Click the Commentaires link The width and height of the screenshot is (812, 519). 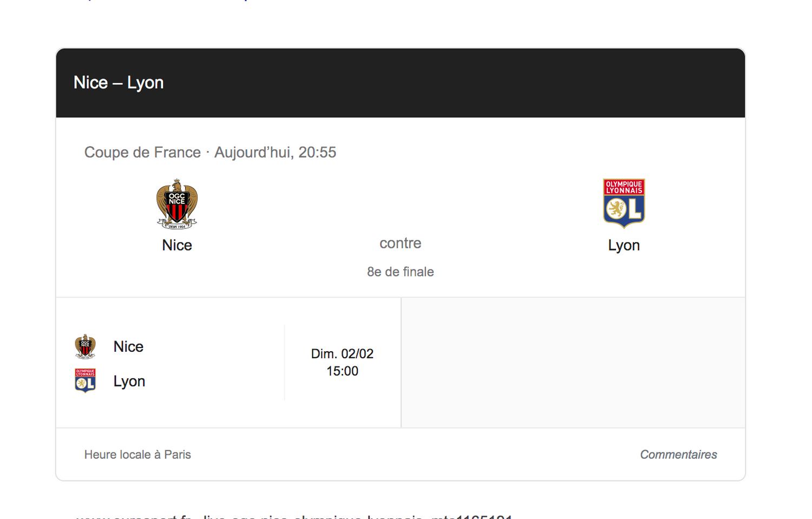678,455
